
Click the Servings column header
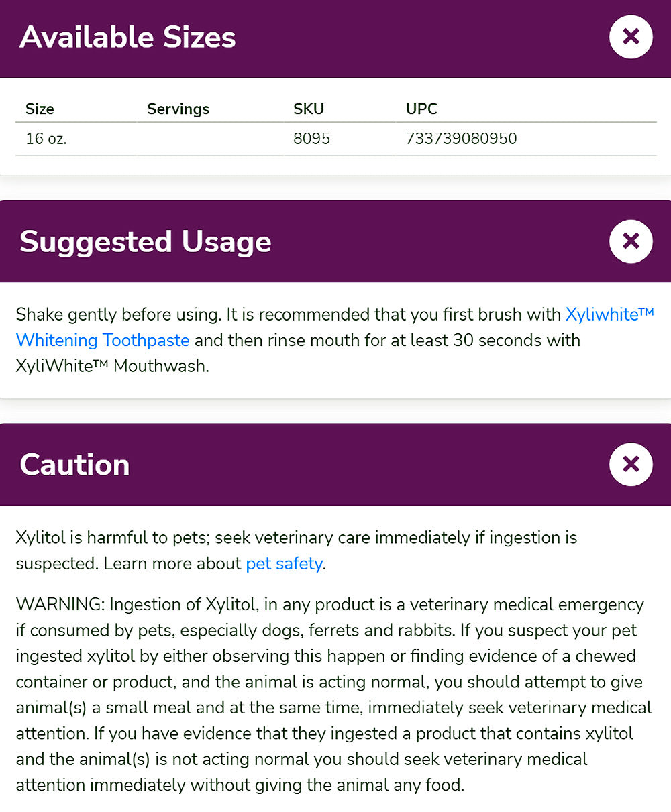pos(178,109)
